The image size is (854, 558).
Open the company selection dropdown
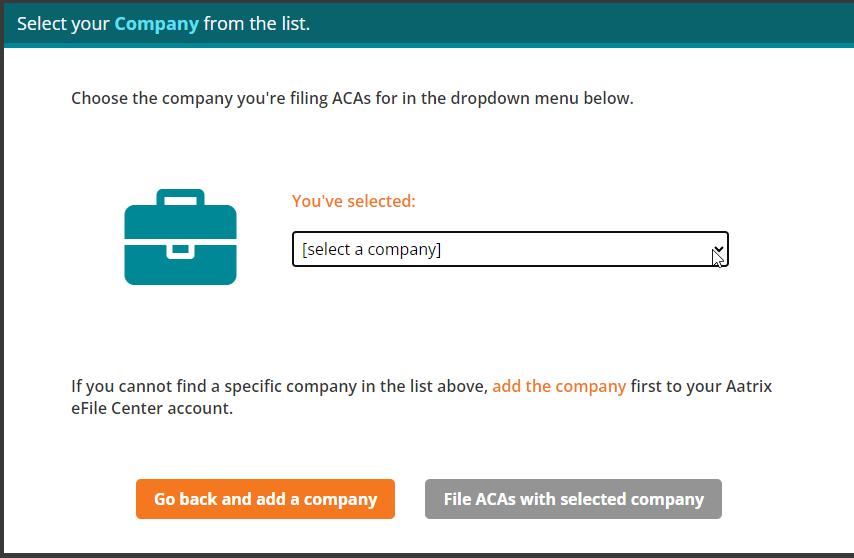pos(509,250)
